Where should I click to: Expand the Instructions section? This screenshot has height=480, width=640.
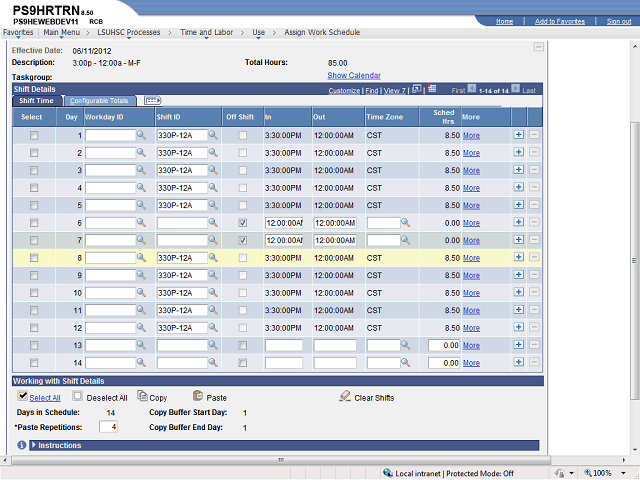point(34,445)
